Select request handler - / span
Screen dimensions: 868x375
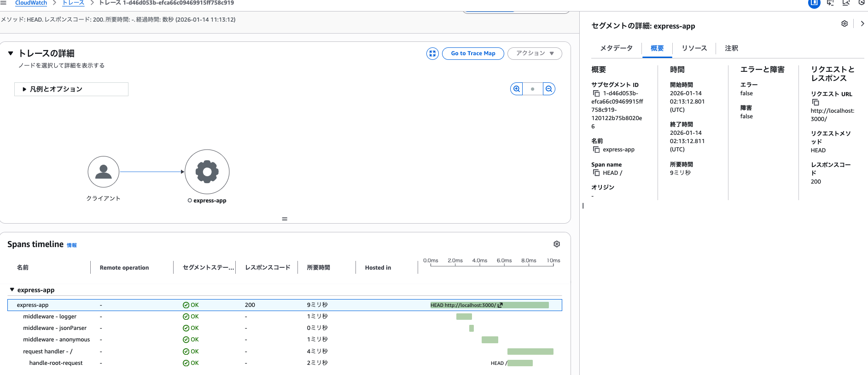[x=48, y=352]
